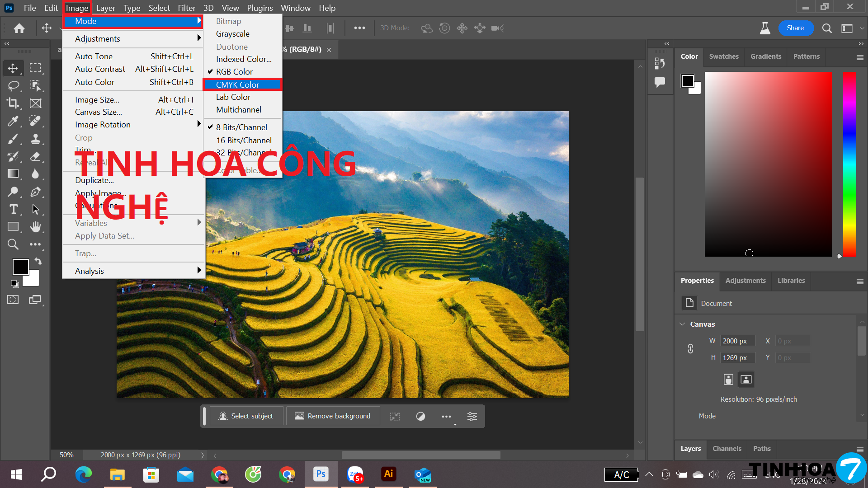The width and height of the screenshot is (868, 488).
Task: Toggle width-height link constraint icon
Action: pos(690,349)
